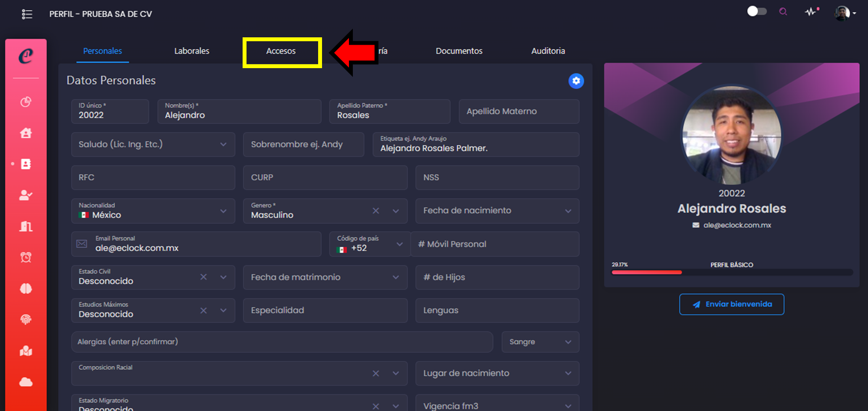Open the alarm clock icon in sidebar

click(26, 257)
